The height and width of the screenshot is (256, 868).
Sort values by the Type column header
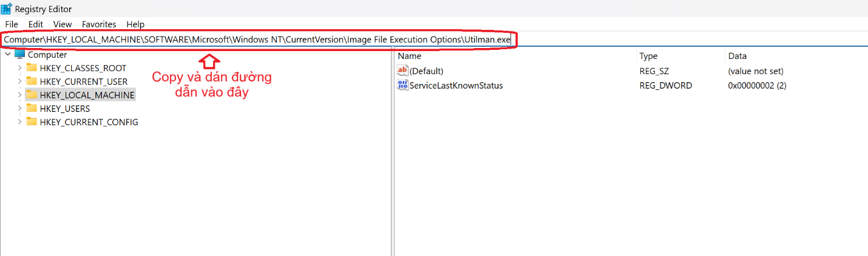[648, 56]
